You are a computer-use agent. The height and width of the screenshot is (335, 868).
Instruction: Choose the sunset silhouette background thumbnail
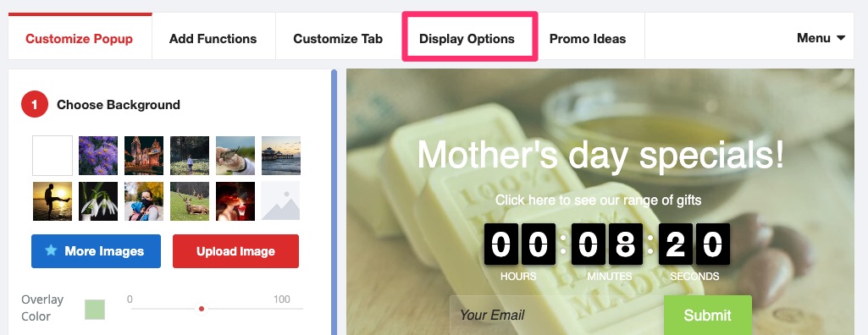click(52, 201)
